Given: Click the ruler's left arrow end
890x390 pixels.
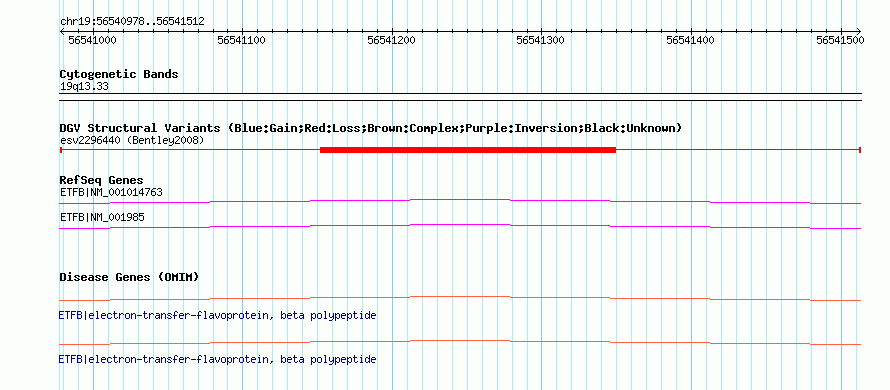Looking at the screenshot, I should (62, 31).
